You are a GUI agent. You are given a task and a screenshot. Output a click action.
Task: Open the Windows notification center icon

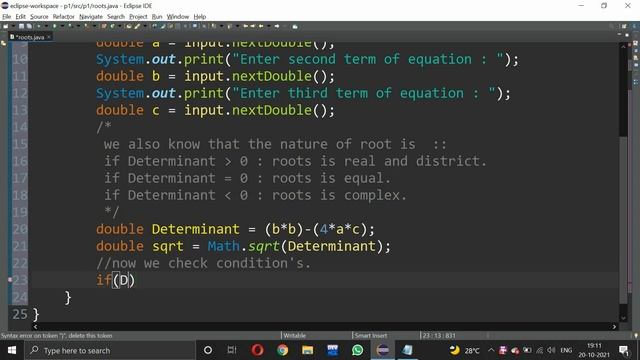tap(624, 350)
